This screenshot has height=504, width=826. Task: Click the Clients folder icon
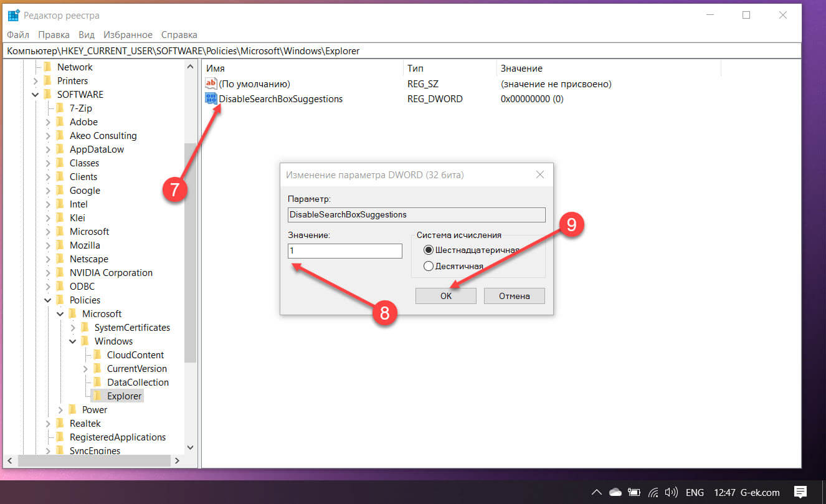pyautogui.click(x=60, y=177)
